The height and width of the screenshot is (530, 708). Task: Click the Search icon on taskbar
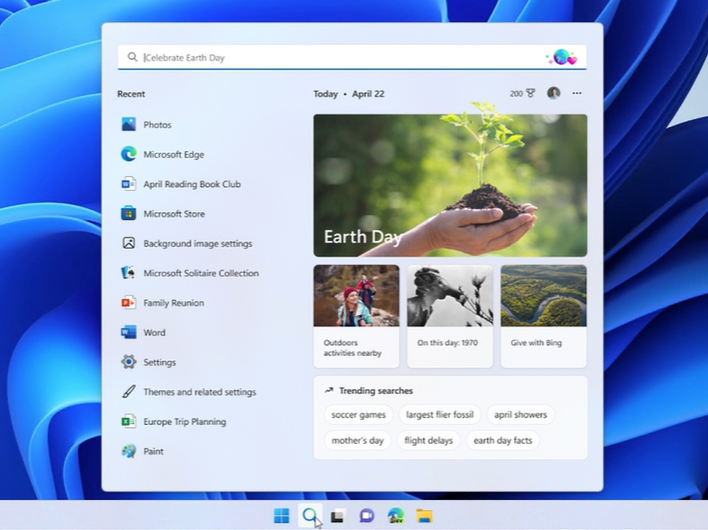pos(310,516)
